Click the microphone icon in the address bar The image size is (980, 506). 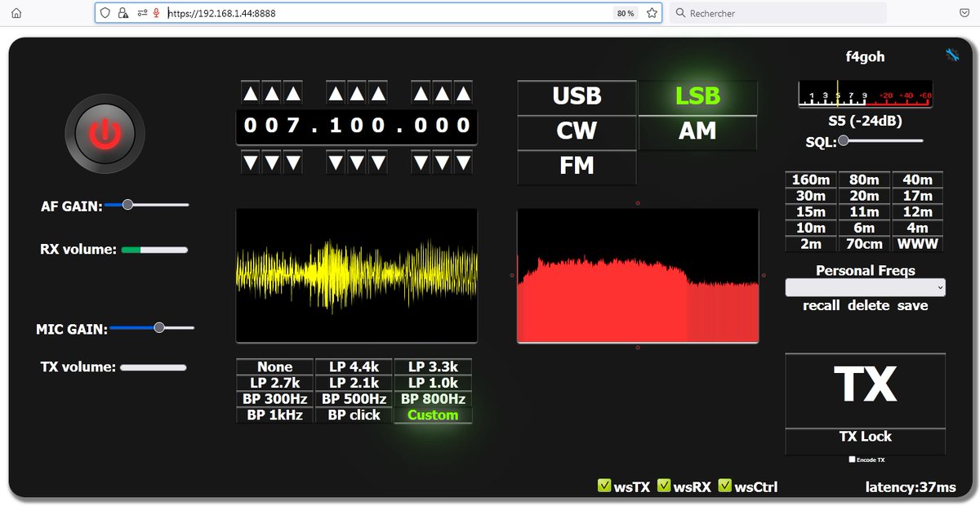tap(154, 13)
